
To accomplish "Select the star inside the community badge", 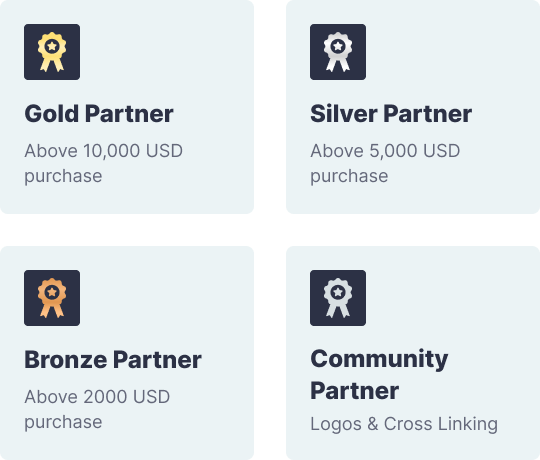I will [338, 292].
